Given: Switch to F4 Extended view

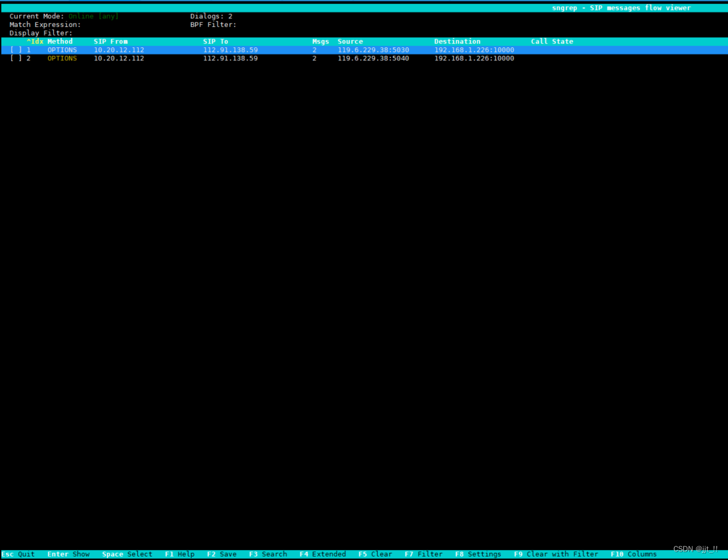Looking at the screenshot, I should [x=323, y=554].
